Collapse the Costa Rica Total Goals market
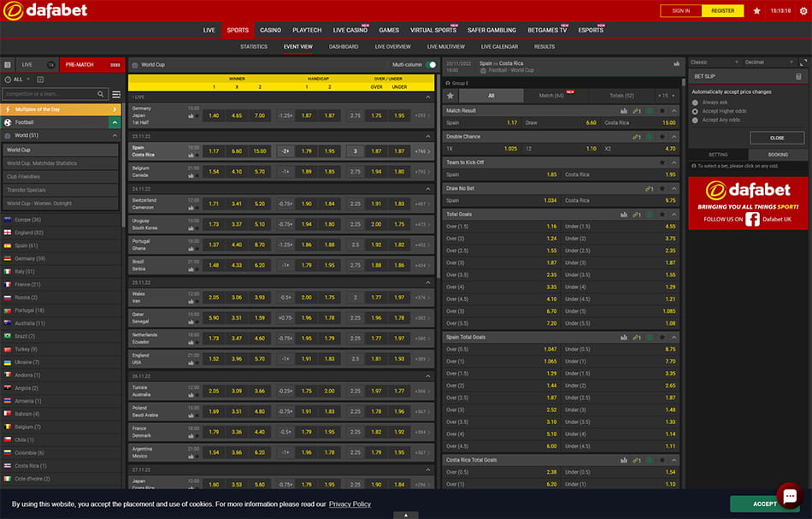The image size is (812, 519). pos(674,460)
